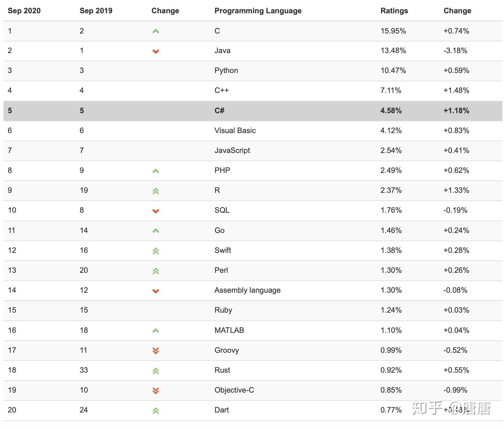The height and width of the screenshot is (428, 504).
Task: Click the Visual Basic entry
Action: [235, 131]
